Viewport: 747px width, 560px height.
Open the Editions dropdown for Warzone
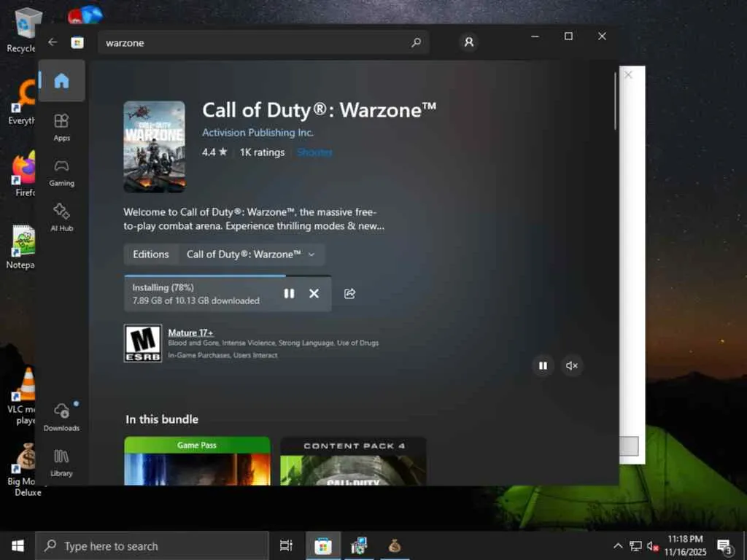tap(252, 254)
